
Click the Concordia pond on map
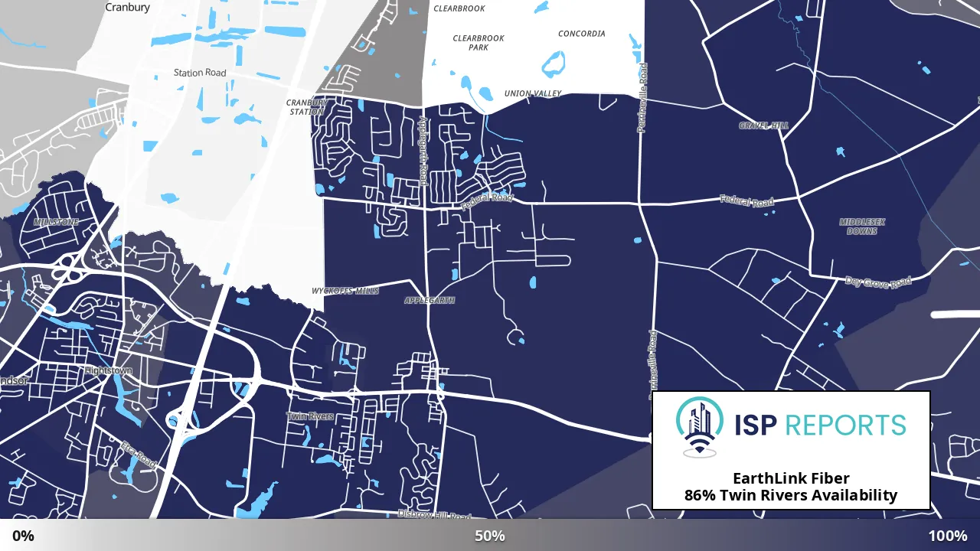coord(554,64)
